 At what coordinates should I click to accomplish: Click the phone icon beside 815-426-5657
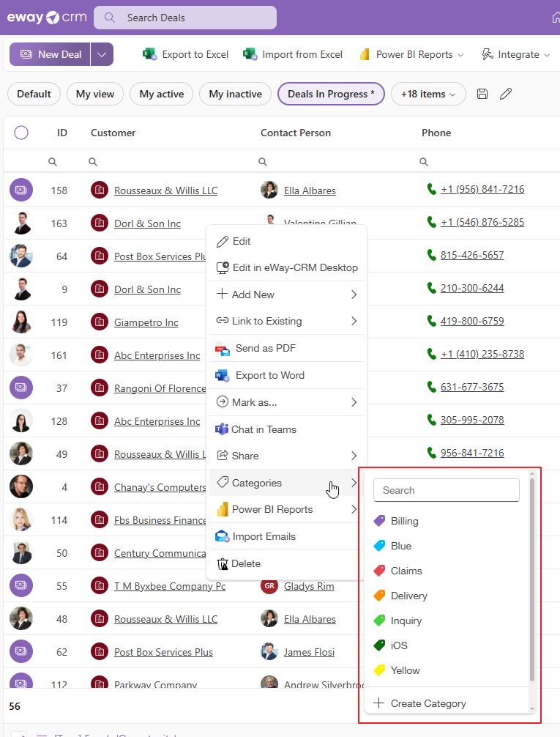tap(431, 255)
